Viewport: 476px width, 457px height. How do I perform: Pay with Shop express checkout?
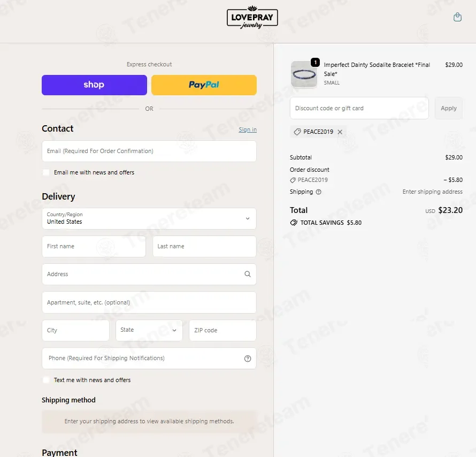coord(94,85)
